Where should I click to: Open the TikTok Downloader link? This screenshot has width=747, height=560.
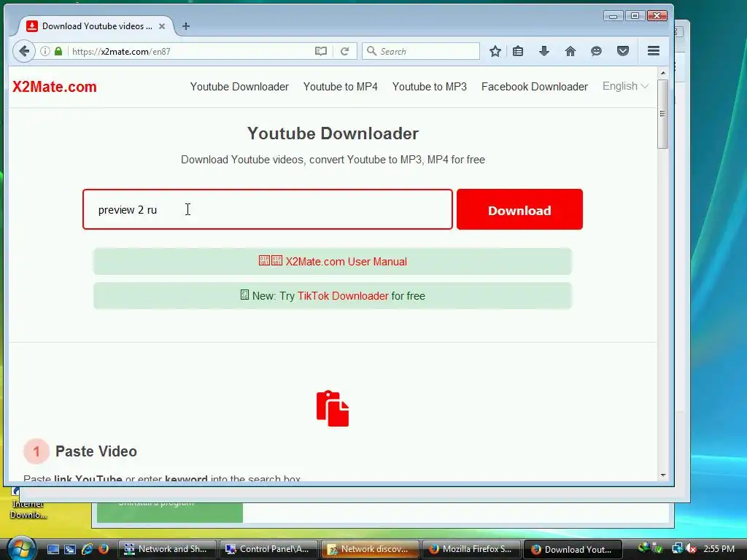[x=343, y=296]
